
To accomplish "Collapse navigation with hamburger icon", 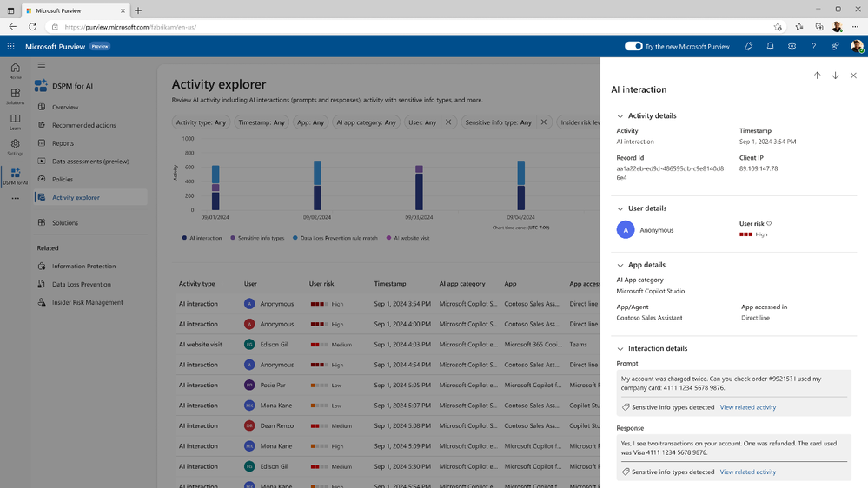I will (x=42, y=65).
